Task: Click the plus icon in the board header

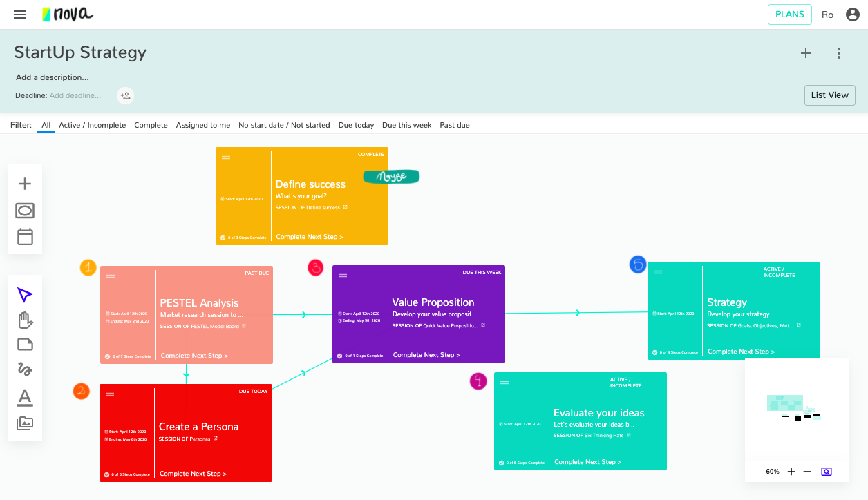Action: pyautogui.click(x=806, y=53)
